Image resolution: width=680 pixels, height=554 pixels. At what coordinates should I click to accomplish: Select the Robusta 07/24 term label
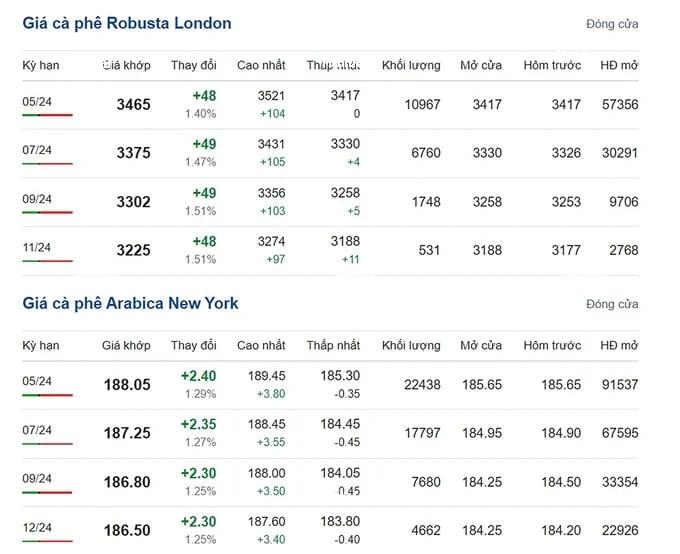37,150
